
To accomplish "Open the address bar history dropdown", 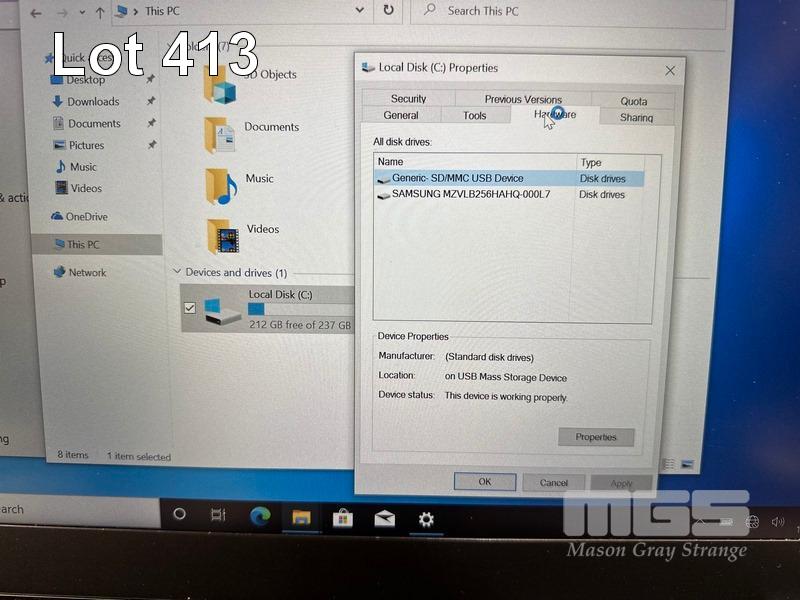I will click(360, 10).
